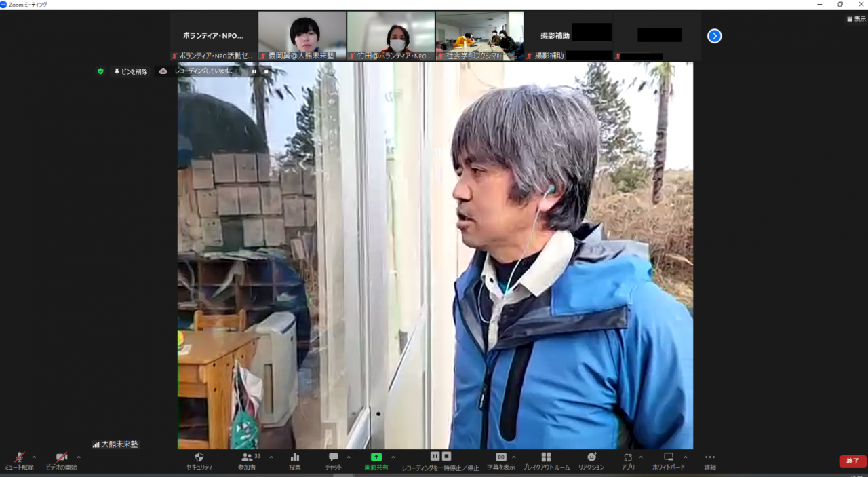
Task: Open the セキュリティ security shield icon
Action: pos(199,457)
